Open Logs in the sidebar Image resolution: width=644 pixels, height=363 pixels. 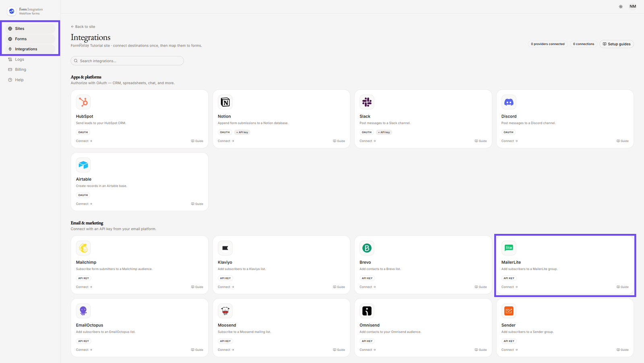30,60
